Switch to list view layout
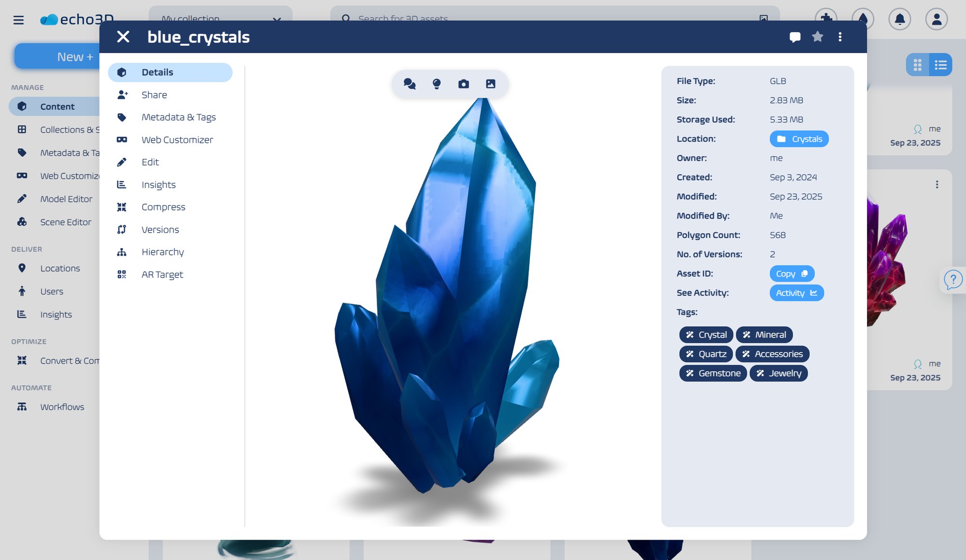Viewport: 966px width, 560px height. tap(940, 65)
